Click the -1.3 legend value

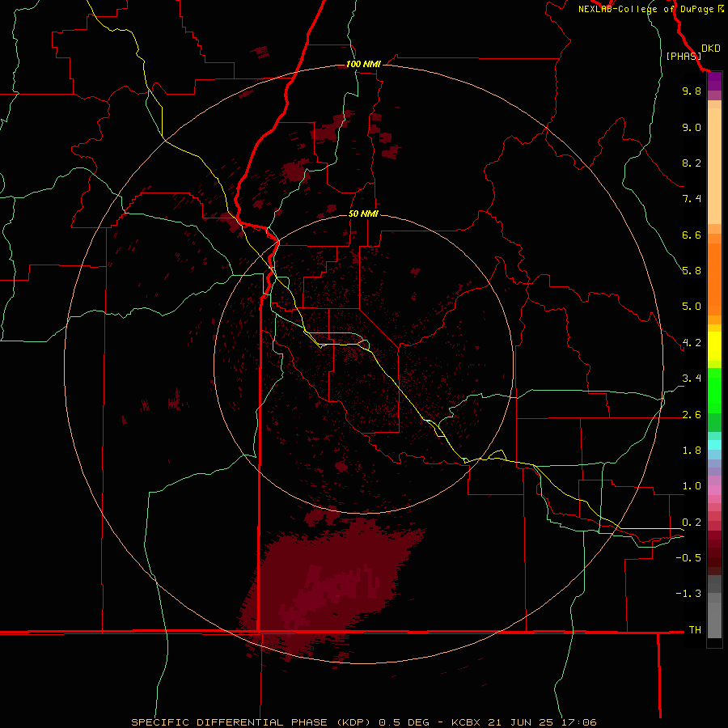(x=688, y=594)
